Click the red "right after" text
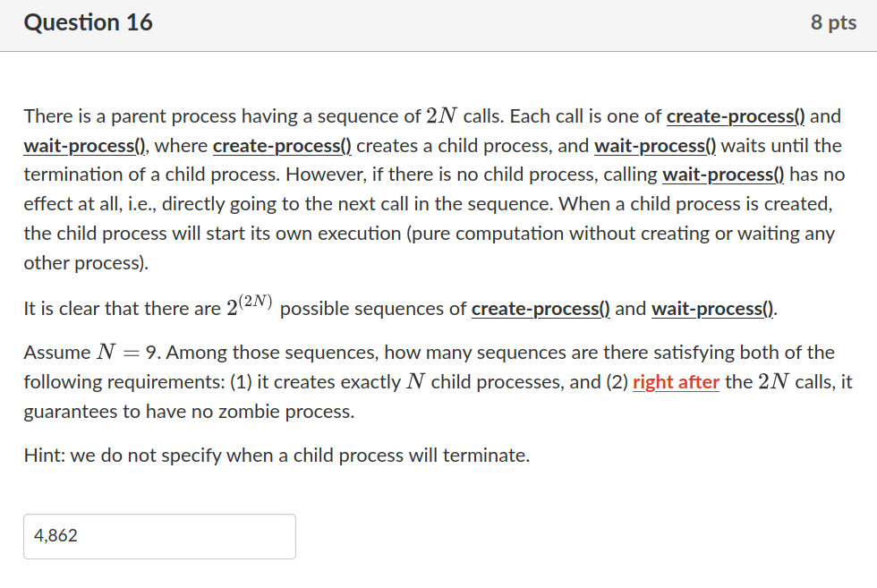Image resolution: width=877 pixels, height=588 pixels. click(x=676, y=382)
